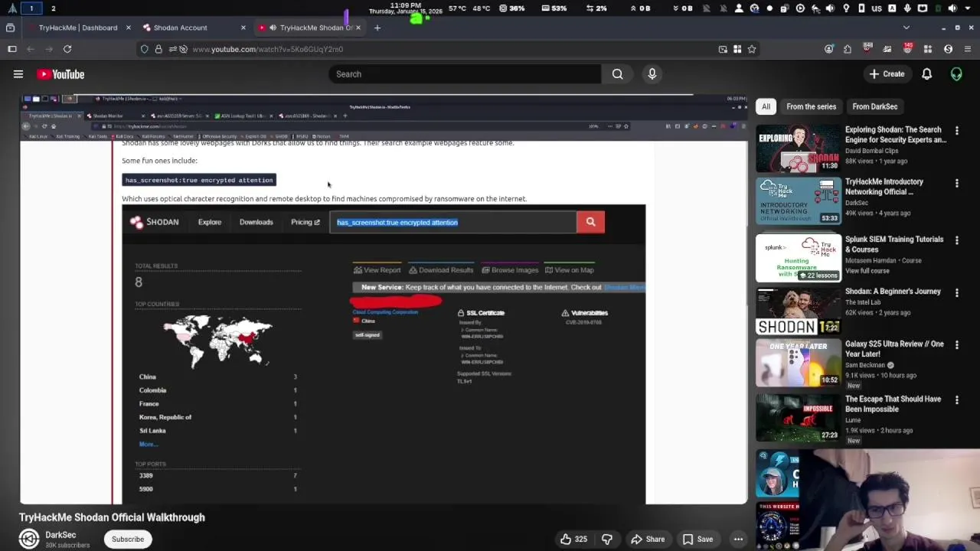Open the more actions menu under the video
This screenshot has width=980, height=551.
click(738, 539)
